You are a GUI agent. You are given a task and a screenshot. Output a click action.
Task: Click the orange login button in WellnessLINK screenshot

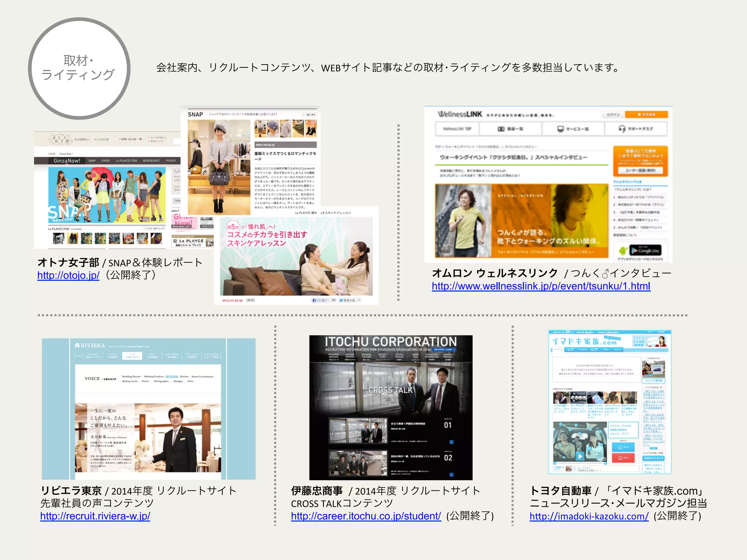click(646, 114)
